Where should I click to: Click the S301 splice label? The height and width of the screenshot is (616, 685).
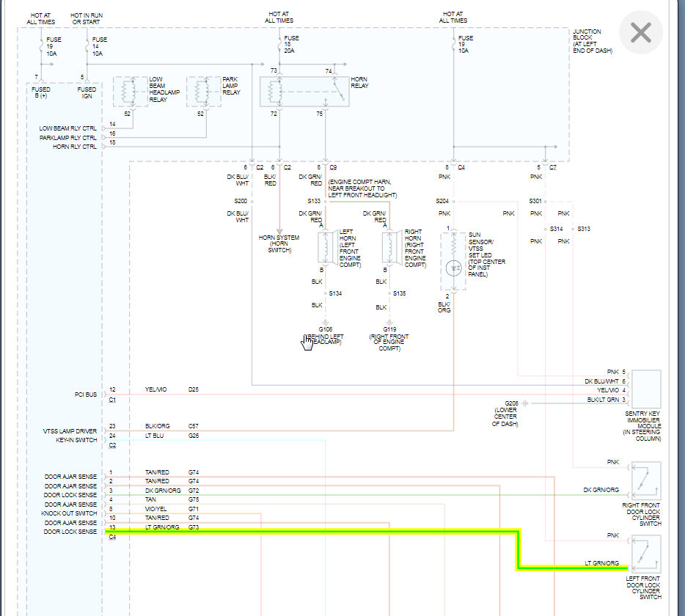535,201
